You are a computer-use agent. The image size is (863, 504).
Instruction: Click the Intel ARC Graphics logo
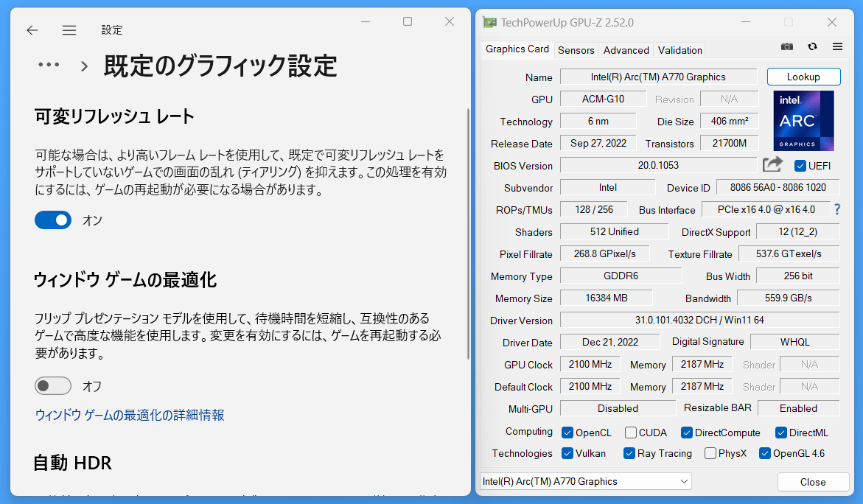coord(803,121)
